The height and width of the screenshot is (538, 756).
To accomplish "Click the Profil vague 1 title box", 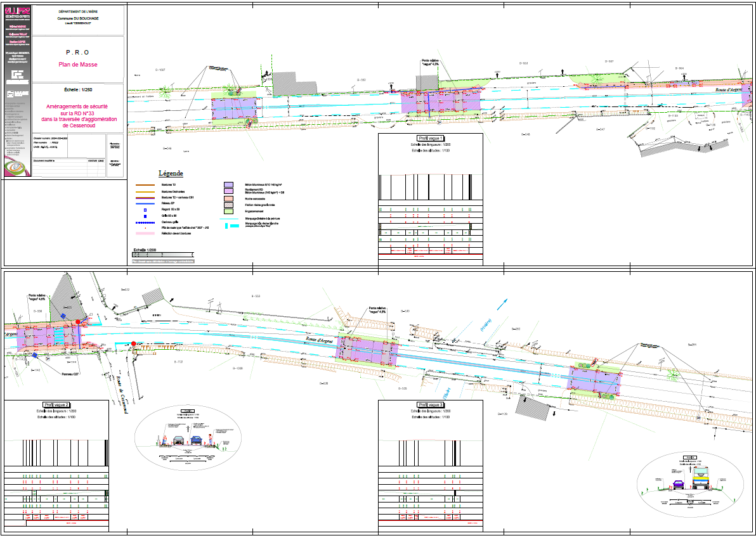I will tap(431, 138).
